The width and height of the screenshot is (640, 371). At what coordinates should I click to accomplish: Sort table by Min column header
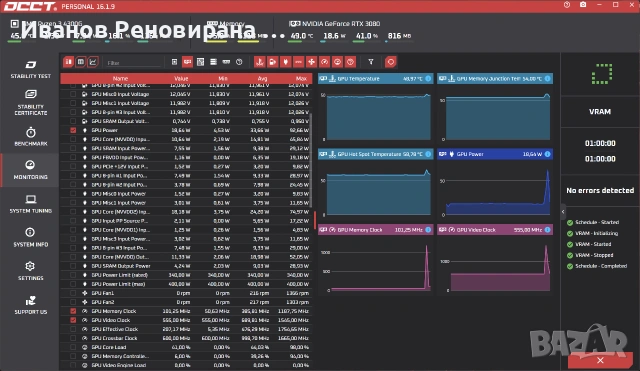point(223,78)
